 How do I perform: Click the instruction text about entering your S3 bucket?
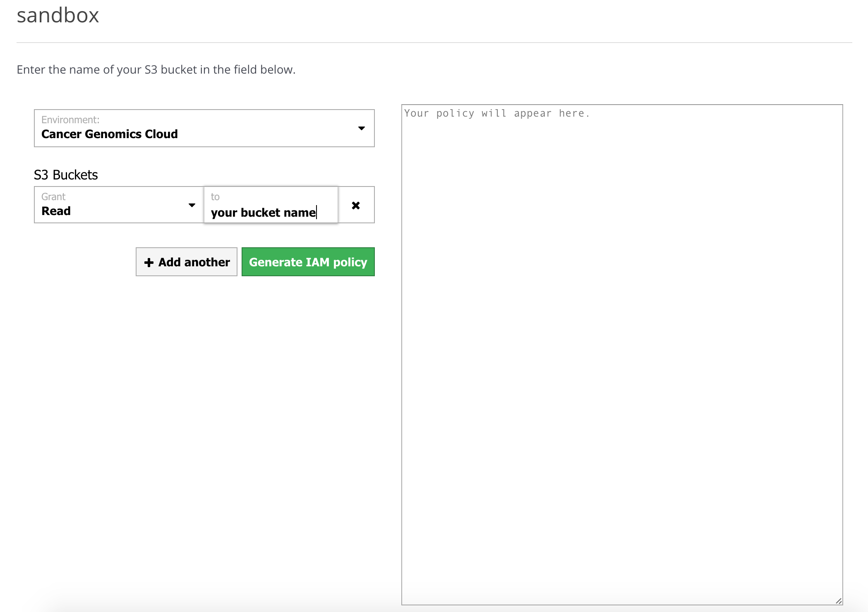coord(156,69)
